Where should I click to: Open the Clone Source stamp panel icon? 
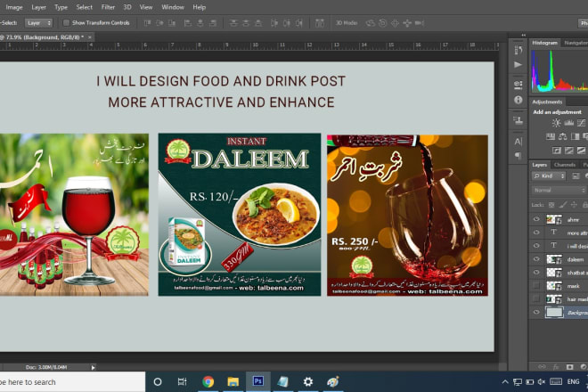tap(519, 120)
